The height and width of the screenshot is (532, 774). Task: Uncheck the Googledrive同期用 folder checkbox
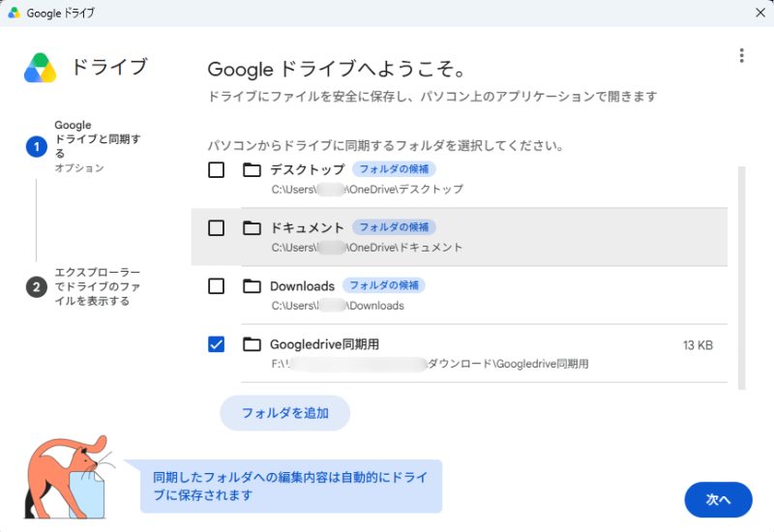216,344
